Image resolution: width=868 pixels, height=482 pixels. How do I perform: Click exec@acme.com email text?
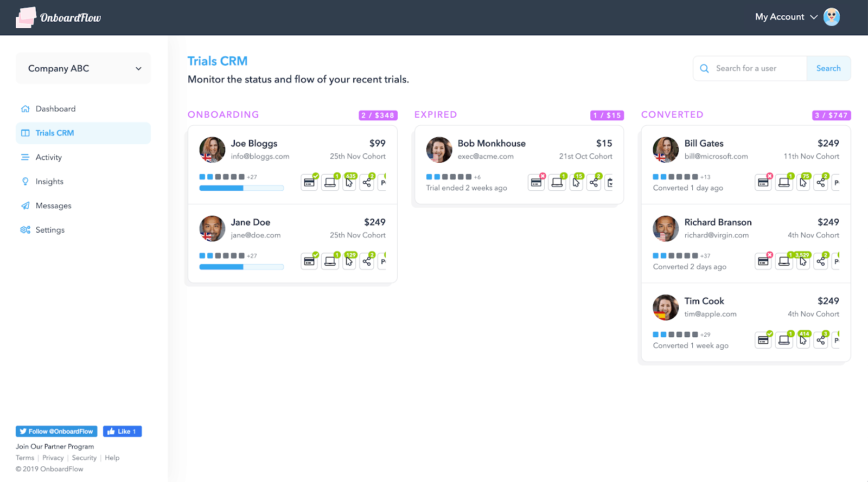486,157
